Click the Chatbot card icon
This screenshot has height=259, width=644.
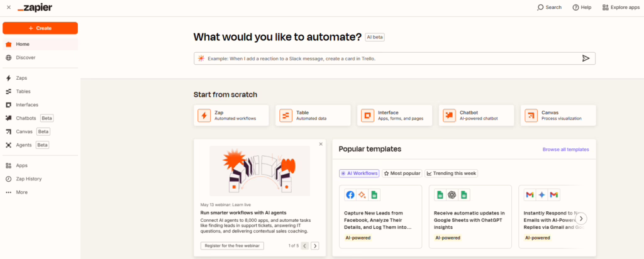pyautogui.click(x=449, y=115)
